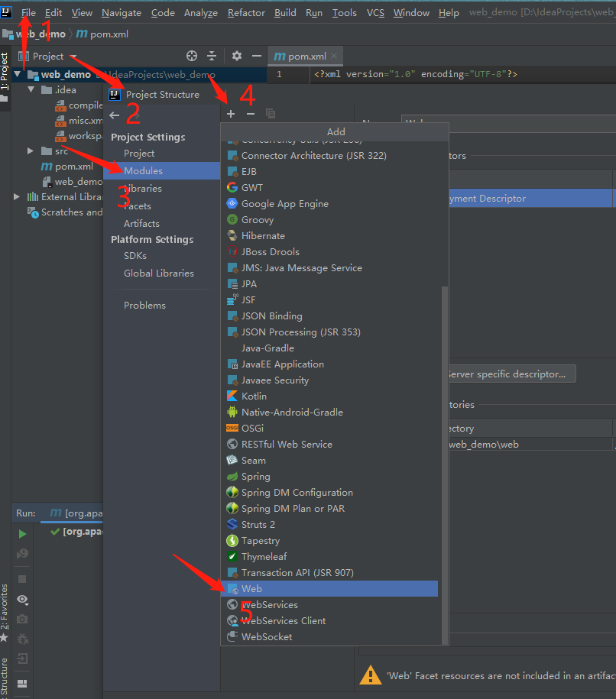This screenshot has height=699, width=616.
Task: Close the pom.xml editor tab
Action: click(x=334, y=56)
